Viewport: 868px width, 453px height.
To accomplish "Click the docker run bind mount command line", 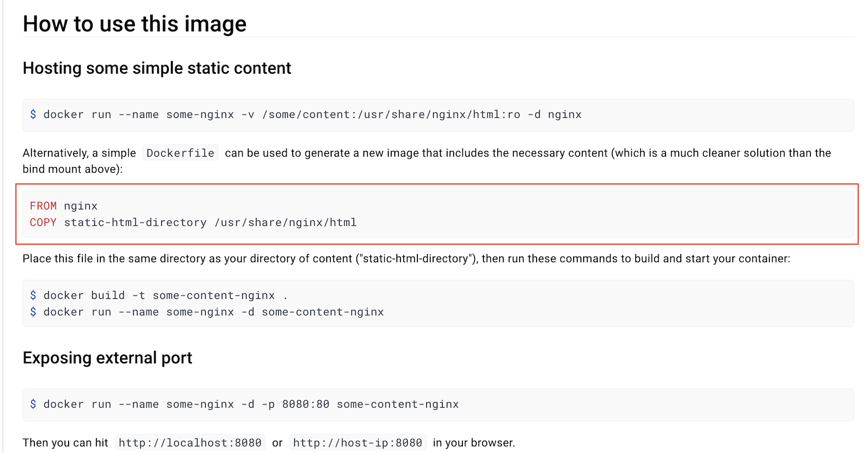I will 305,115.
